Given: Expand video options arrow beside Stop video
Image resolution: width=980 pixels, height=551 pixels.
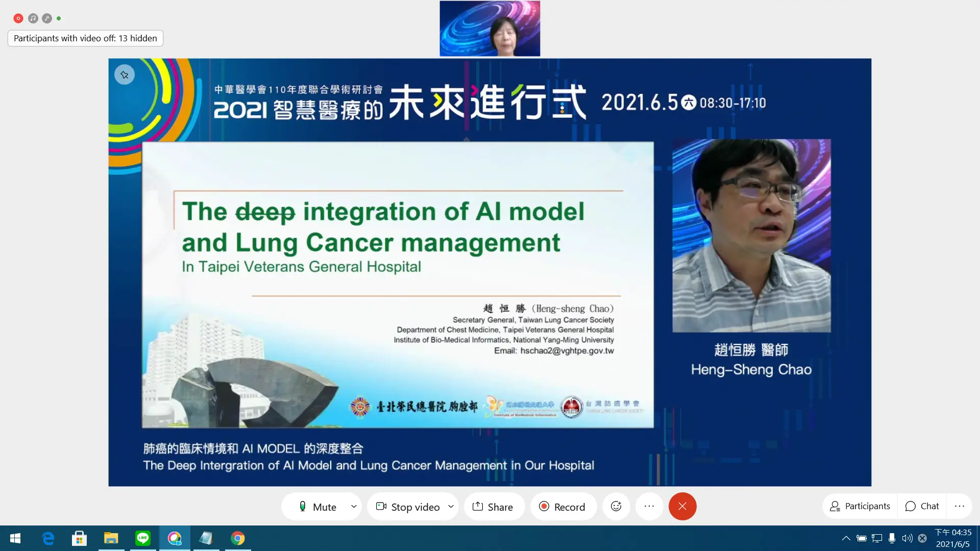Looking at the screenshot, I should (451, 507).
